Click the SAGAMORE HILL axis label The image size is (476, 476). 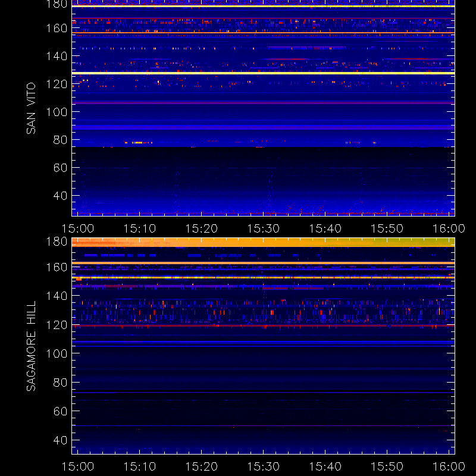[31, 346]
